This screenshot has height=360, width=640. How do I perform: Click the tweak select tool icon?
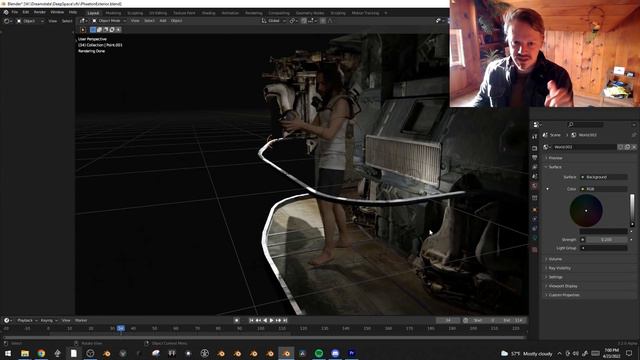tap(83, 29)
